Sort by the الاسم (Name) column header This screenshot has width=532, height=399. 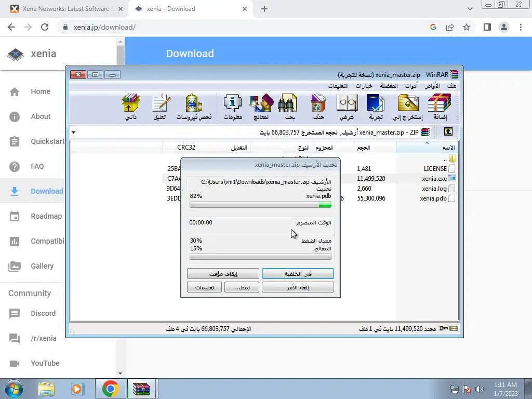pyautogui.click(x=427, y=148)
